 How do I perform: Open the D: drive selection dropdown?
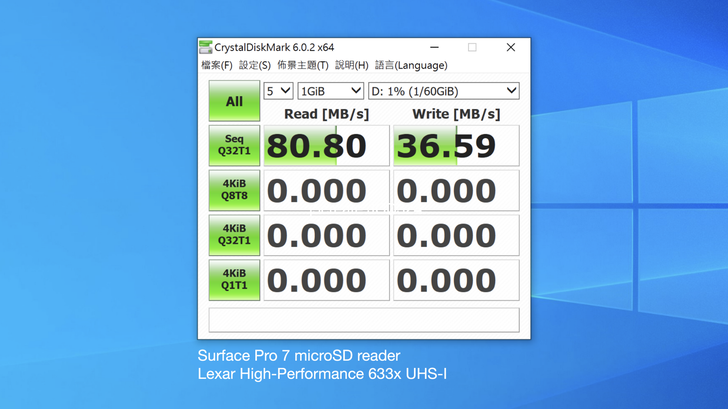pos(443,91)
